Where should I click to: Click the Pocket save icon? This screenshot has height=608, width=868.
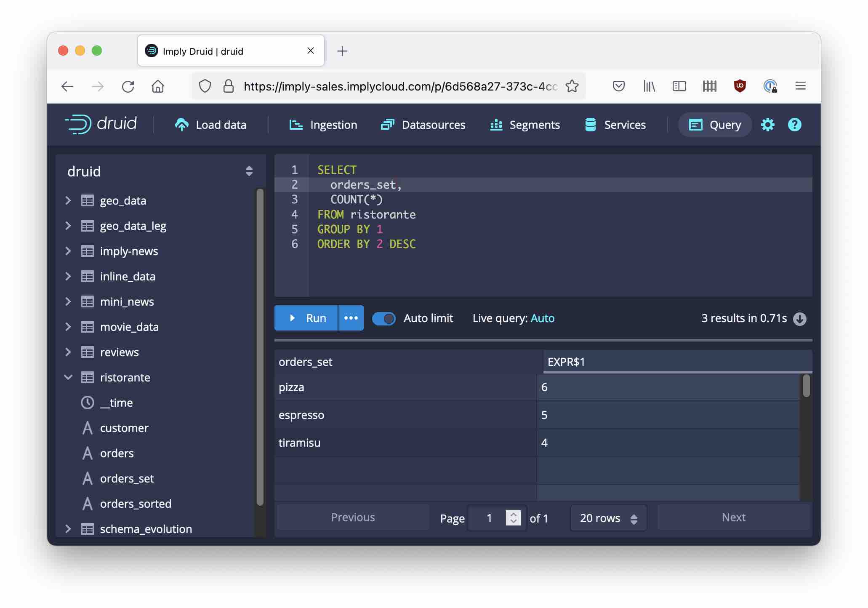618,86
